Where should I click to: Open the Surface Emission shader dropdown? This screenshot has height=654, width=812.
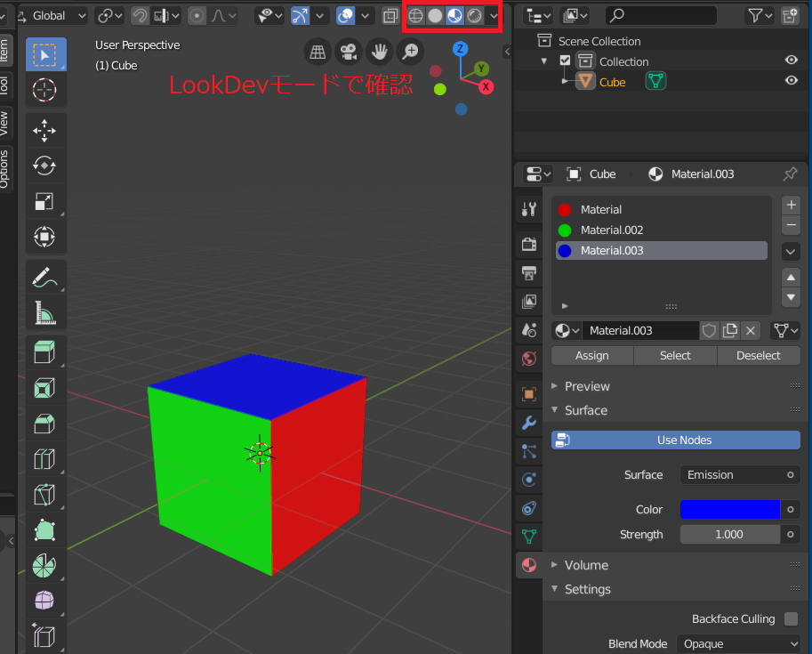coord(740,474)
